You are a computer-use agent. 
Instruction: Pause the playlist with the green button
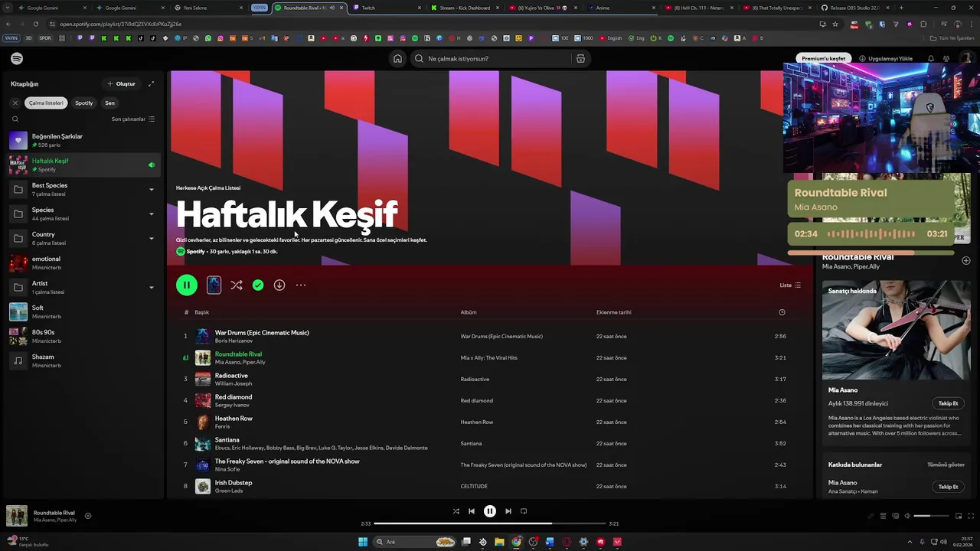click(187, 285)
